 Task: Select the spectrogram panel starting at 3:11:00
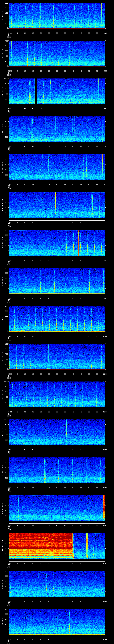point(57,394)
